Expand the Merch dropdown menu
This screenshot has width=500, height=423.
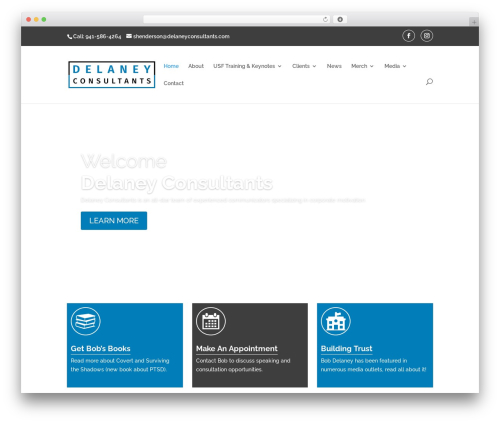pyautogui.click(x=362, y=66)
